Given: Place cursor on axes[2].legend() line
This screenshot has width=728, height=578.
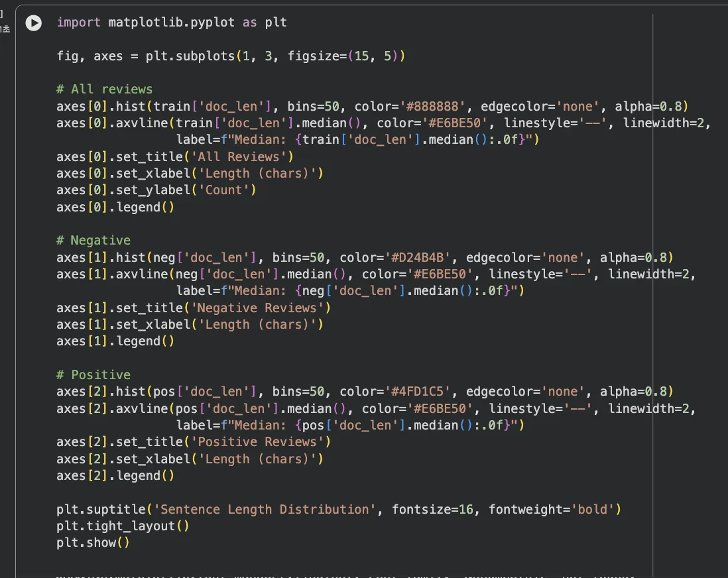Looking at the screenshot, I should pyautogui.click(x=115, y=476).
